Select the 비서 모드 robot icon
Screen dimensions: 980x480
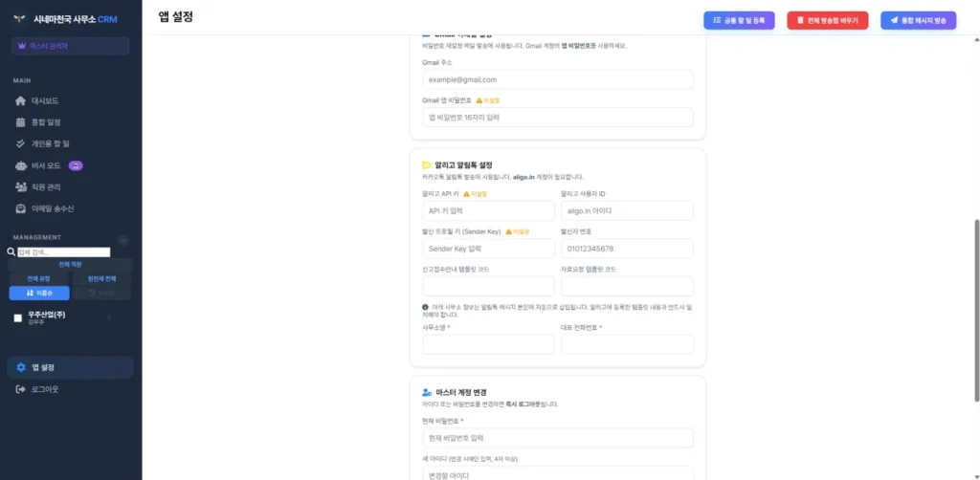tap(21, 165)
